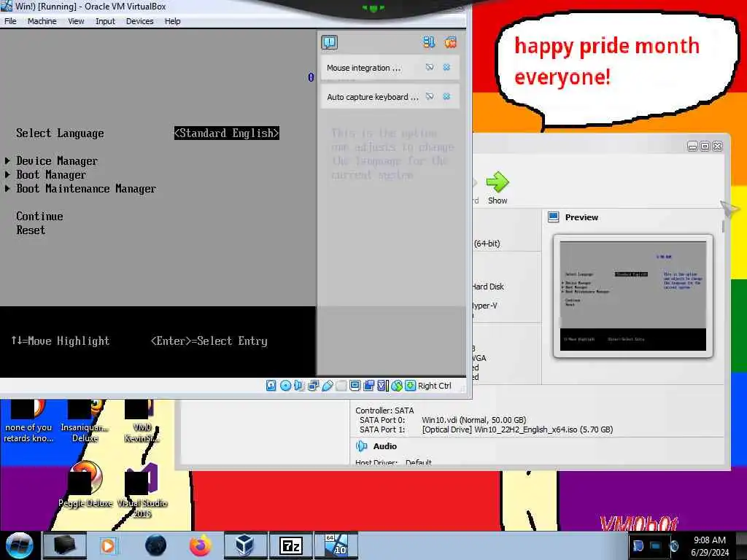This screenshot has height=560, width=747.
Task: Click the Windows Start orb
Action: (19, 545)
